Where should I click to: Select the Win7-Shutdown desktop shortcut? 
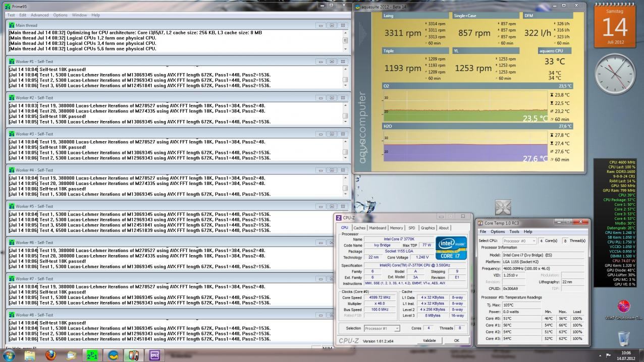click(x=624, y=310)
